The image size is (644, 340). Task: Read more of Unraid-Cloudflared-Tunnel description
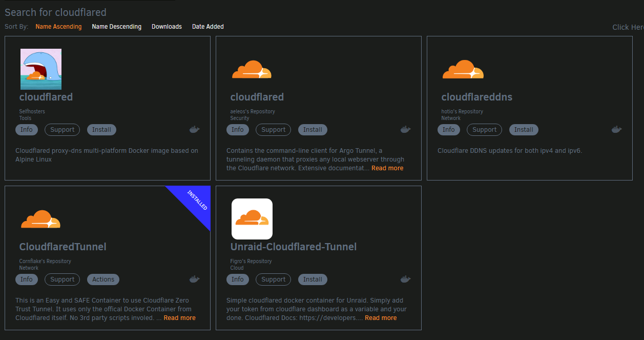coord(381,318)
